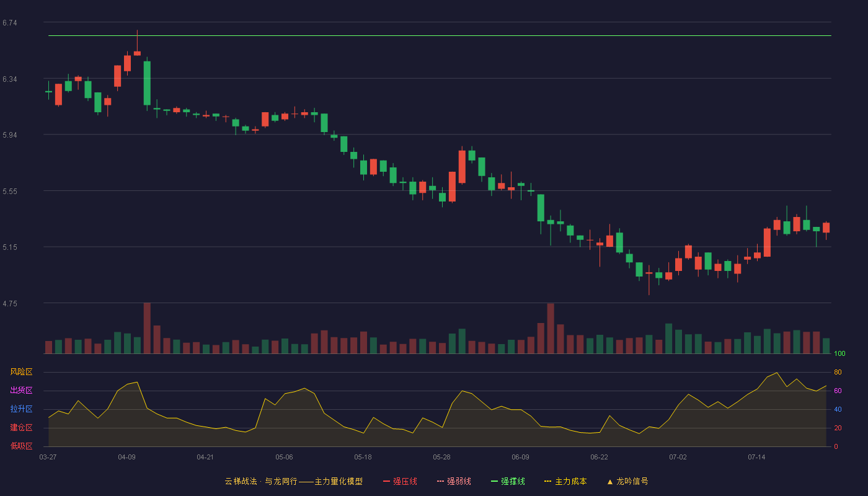
Task: Click the 04-09 date label
Action: point(126,457)
